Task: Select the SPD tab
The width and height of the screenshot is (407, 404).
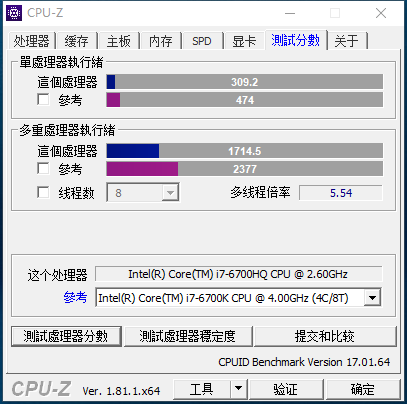Action: 202,41
